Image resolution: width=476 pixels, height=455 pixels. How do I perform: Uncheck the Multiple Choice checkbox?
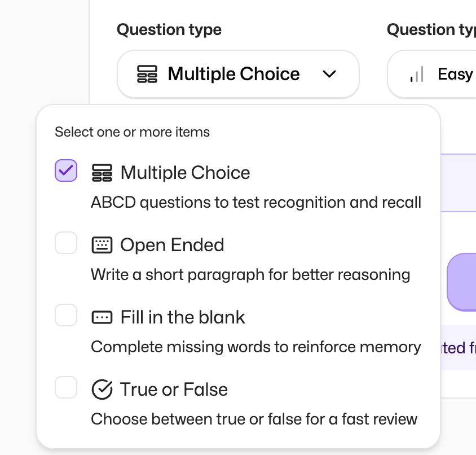pyautogui.click(x=66, y=170)
